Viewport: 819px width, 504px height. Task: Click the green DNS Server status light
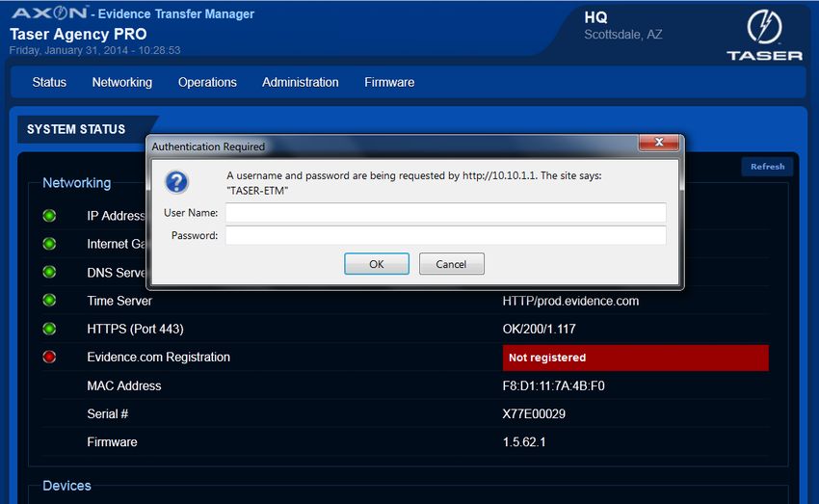[x=49, y=272]
